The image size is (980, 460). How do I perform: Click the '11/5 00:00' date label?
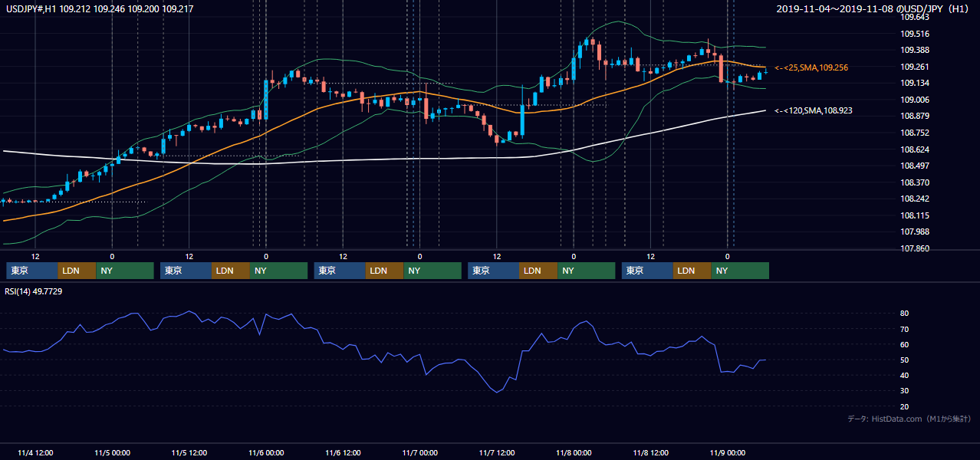[x=112, y=452]
